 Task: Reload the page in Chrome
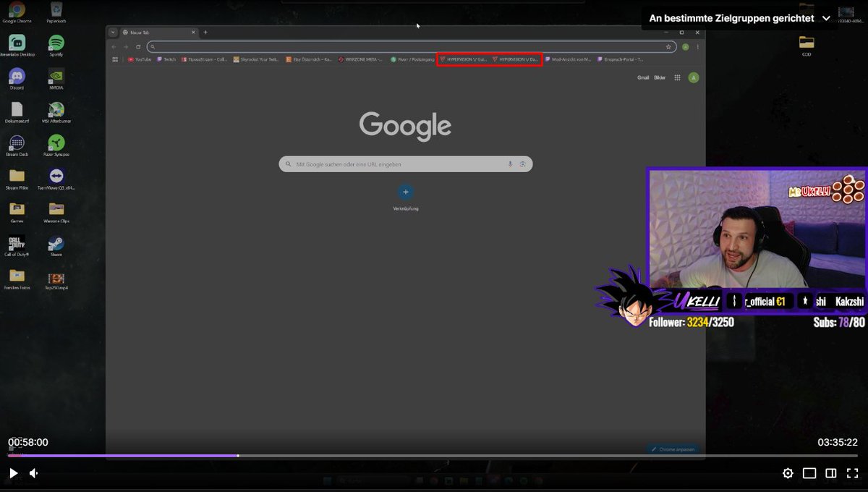pos(138,46)
